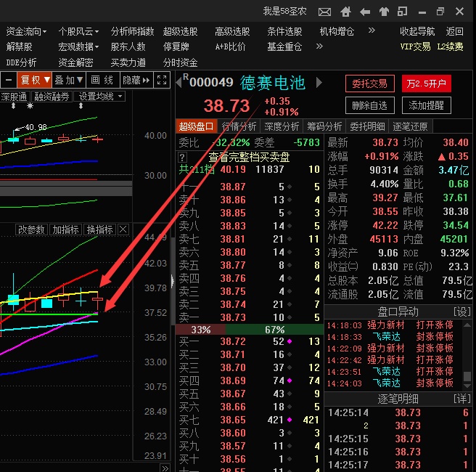Switch to 筹码分析 tab

324,126
